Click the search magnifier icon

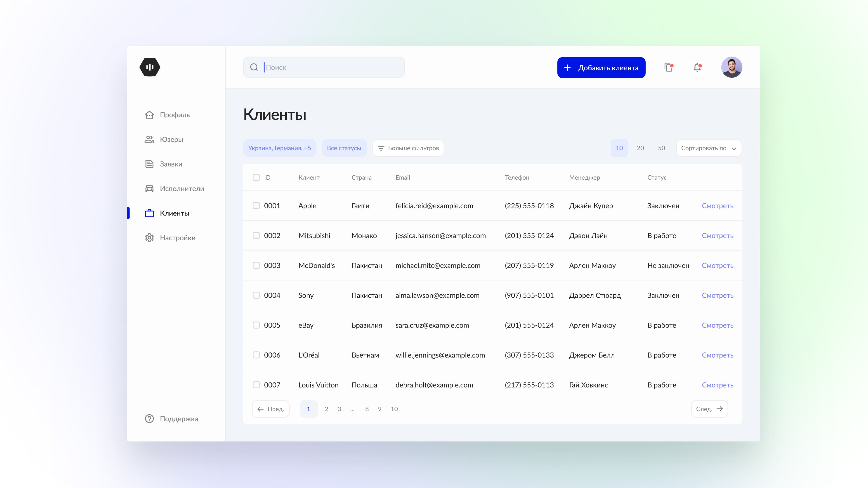(254, 67)
